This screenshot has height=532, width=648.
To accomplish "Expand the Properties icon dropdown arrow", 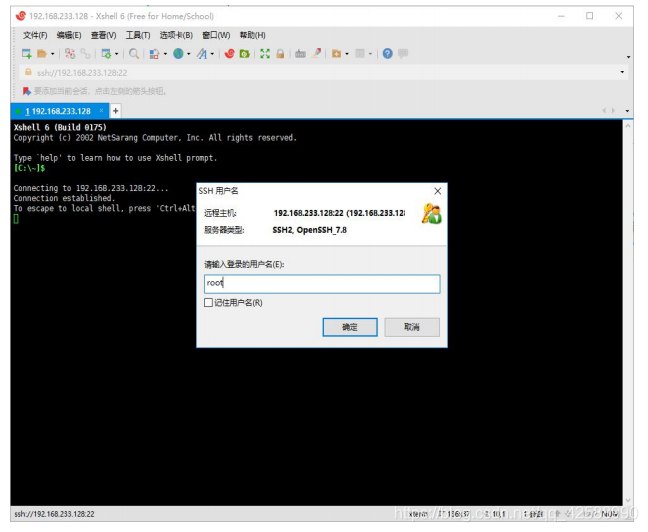I will tap(117, 54).
